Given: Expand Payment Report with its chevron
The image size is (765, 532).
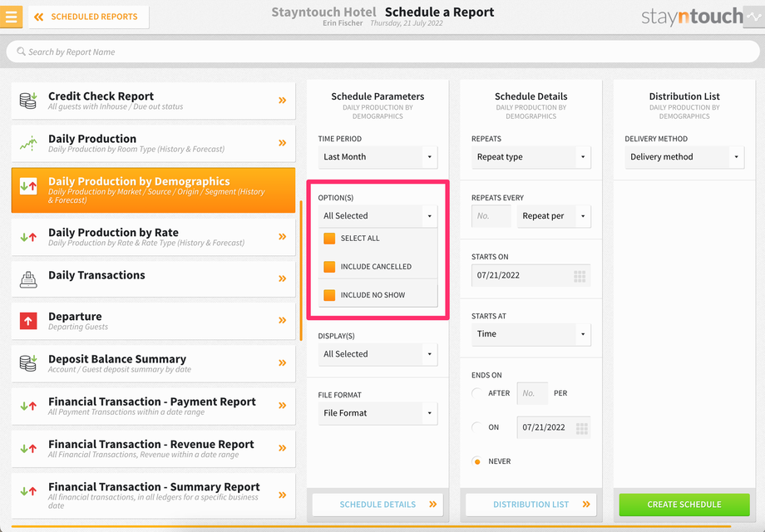Looking at the screenshot, I should tap(282, 405).
